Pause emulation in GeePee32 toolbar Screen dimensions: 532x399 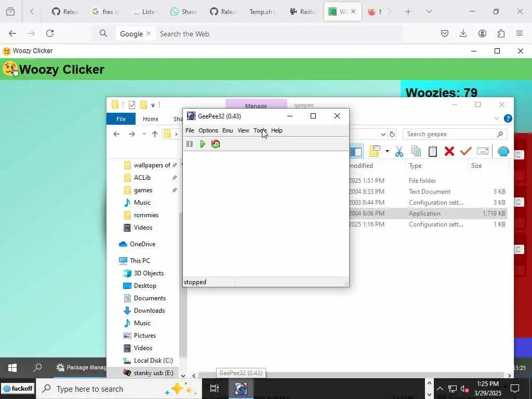(190, 144)
